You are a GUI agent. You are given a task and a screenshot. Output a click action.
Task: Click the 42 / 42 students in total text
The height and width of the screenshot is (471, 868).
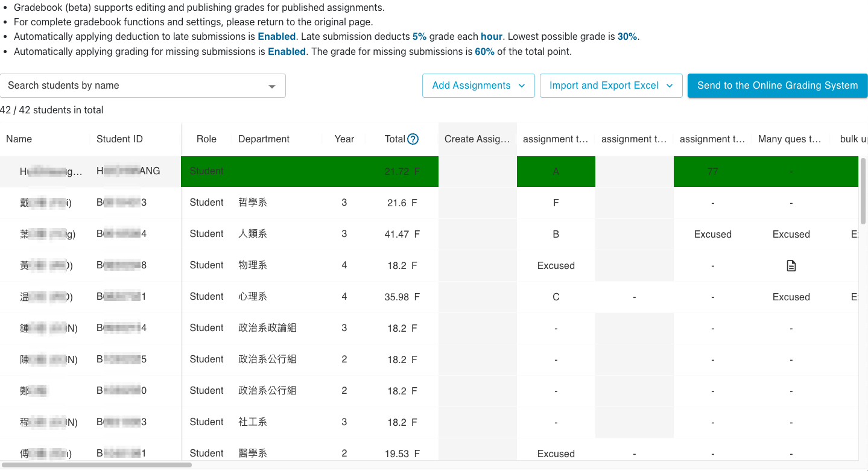52,110
